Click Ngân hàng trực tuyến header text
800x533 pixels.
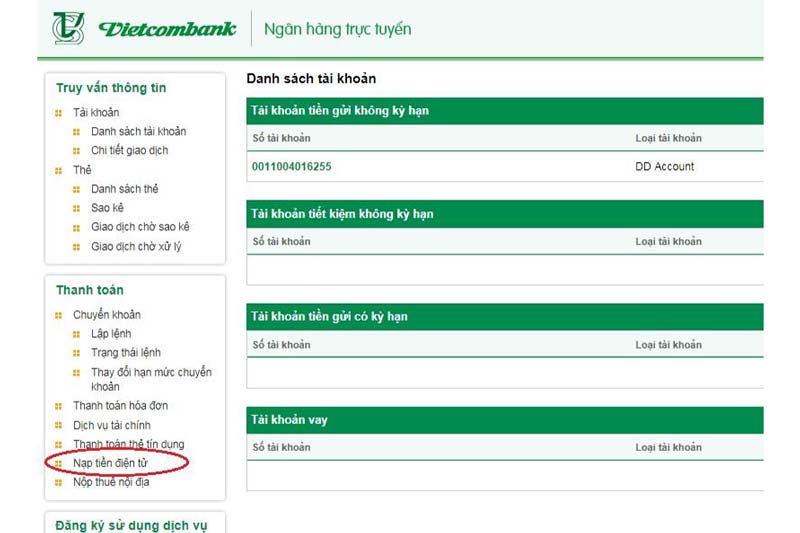(x=337, y=29)
